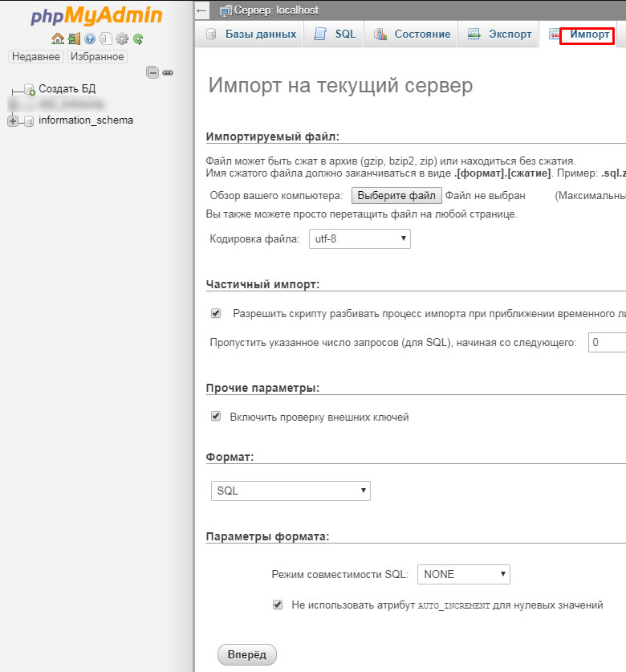Switch to the Состояние tab

coord(413,35)
